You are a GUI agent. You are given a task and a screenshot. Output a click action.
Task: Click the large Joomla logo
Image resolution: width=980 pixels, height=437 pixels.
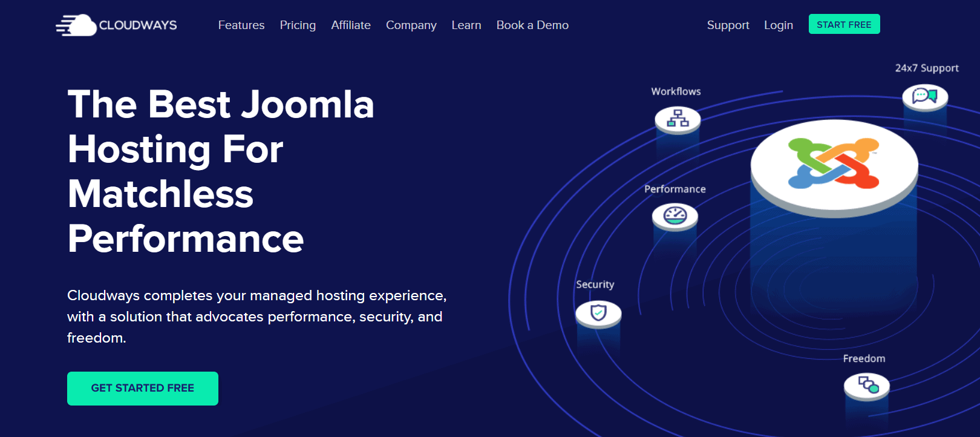click(x=834, y=163)
